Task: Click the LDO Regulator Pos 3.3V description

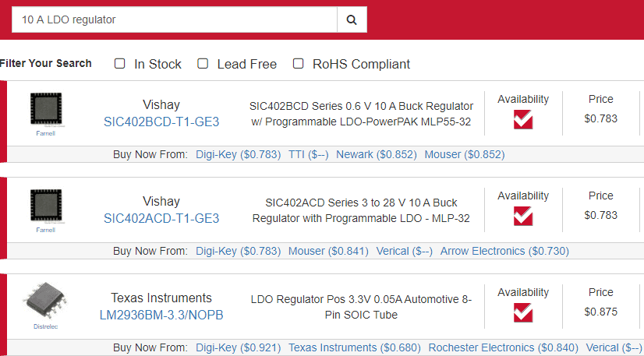Action: (361, 307)
